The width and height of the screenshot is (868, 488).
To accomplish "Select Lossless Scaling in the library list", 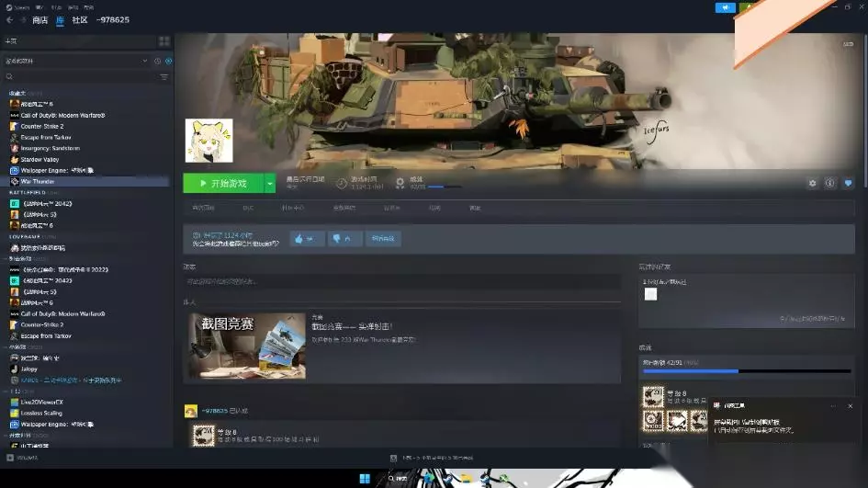I will coord(41,414).
